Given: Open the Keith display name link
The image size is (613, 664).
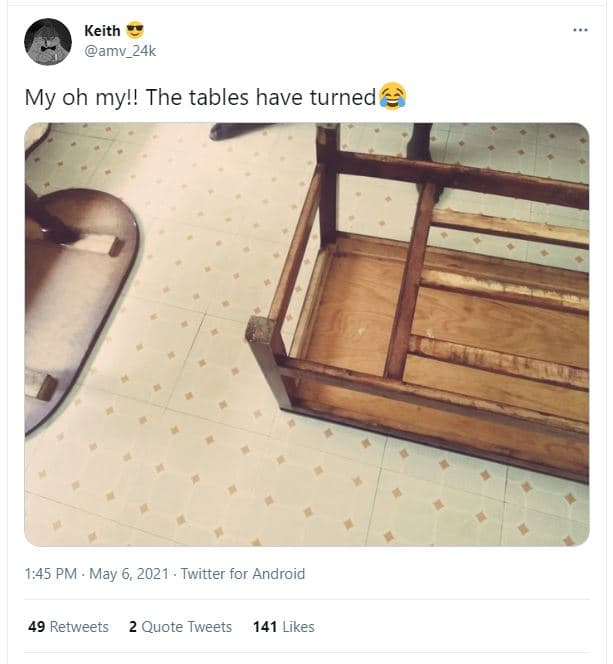Looking at the screenshot, I should point(102,32).
